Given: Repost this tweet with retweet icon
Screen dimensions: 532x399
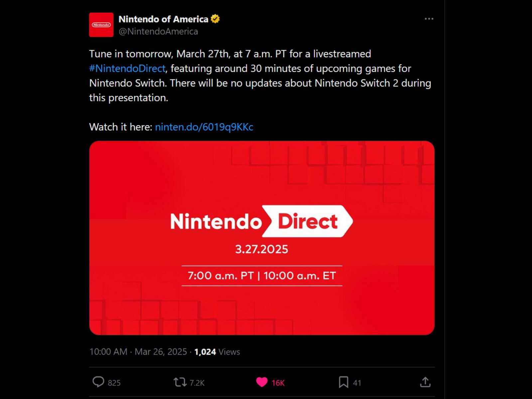Looking at the screenshot, I should [180, 382].
